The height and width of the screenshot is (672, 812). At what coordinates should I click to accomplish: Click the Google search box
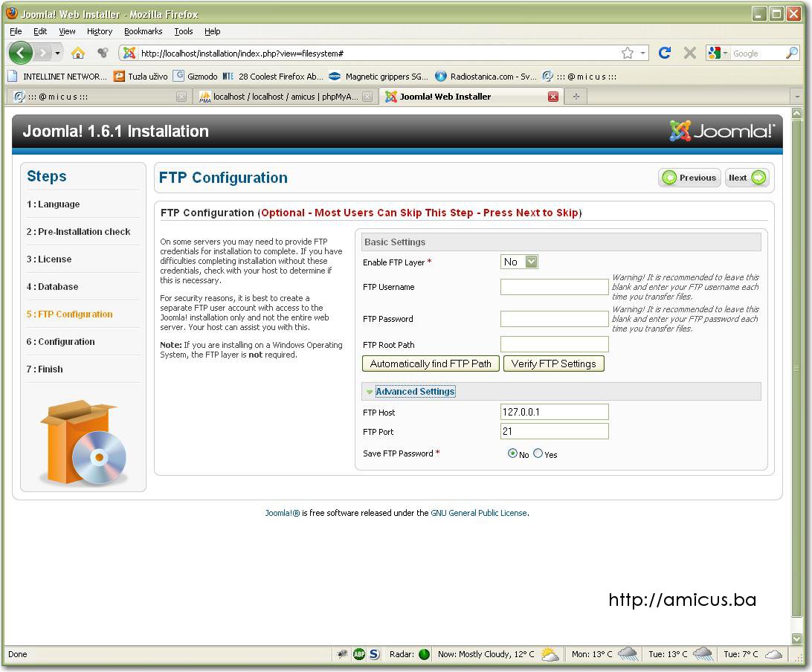(758, 53)
